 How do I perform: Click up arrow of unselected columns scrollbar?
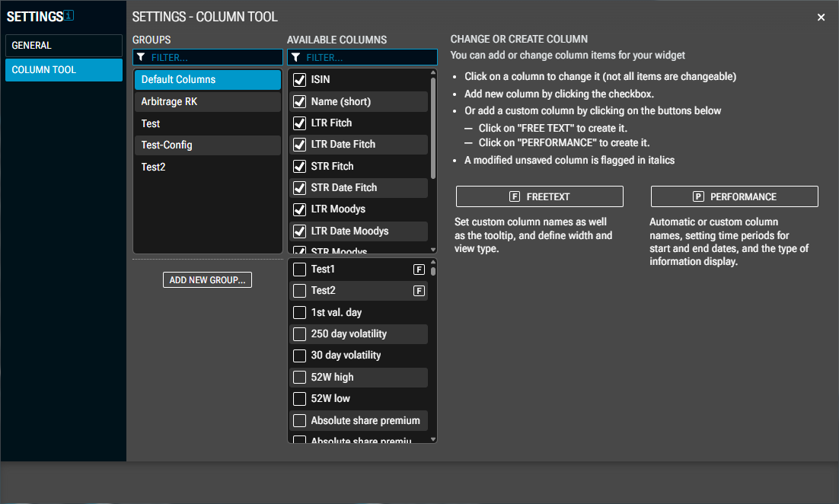click(433, 262)
